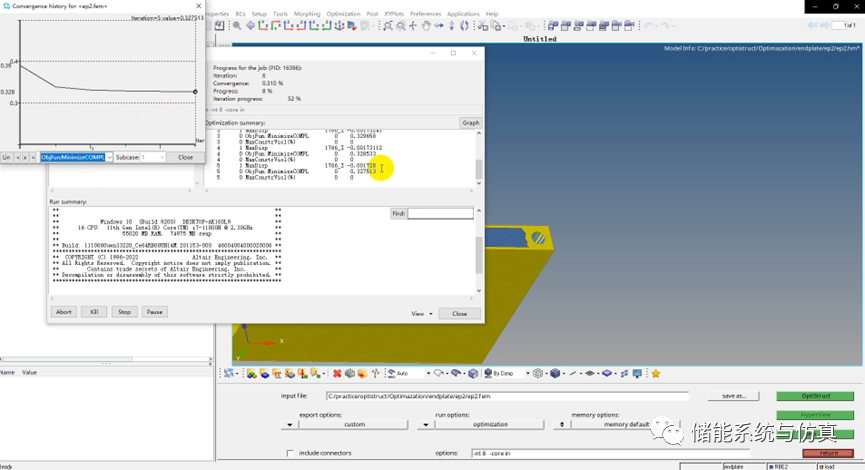Click the green OptiStruct button
Image resolution: width=865 pixels, height=470 pixels.
[815, 396]
